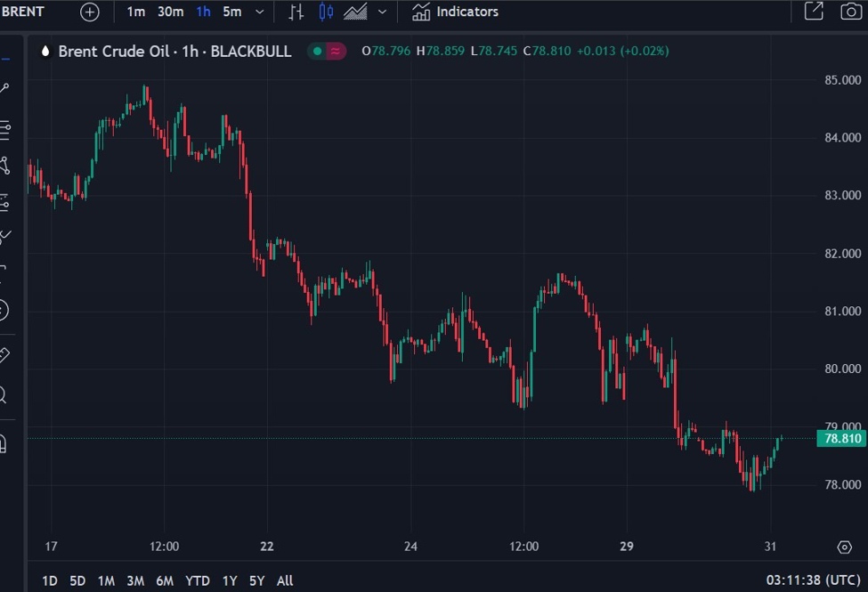Switch to the 1h timeframe

(204, 12)
